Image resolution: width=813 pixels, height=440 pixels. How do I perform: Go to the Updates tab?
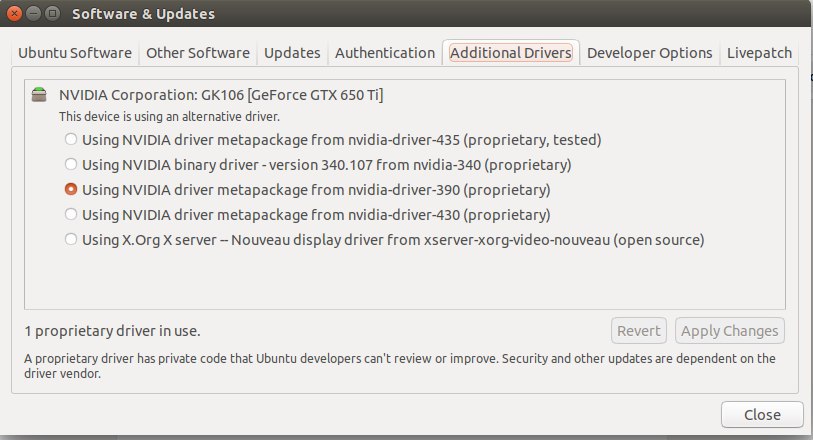point(292,53)
